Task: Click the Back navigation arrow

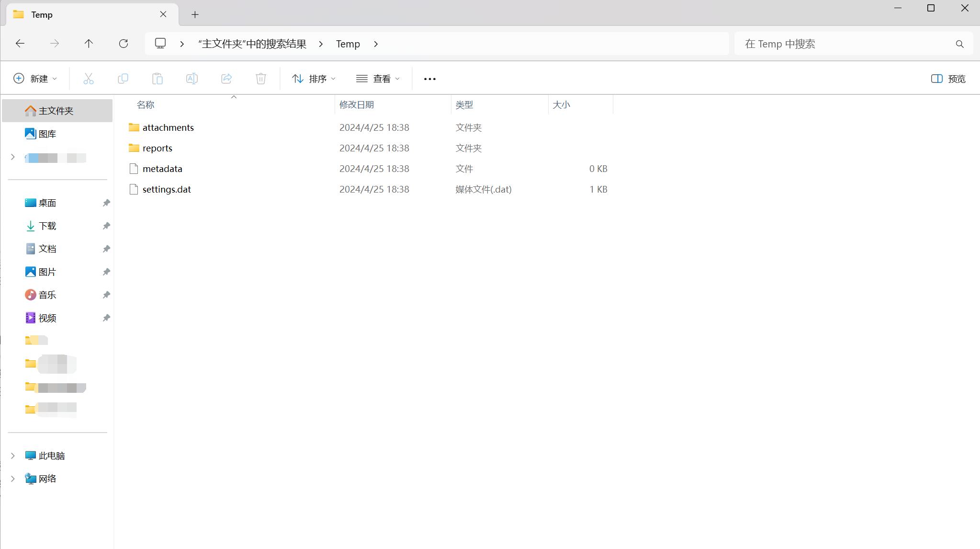Action: [x=20, y=44]
